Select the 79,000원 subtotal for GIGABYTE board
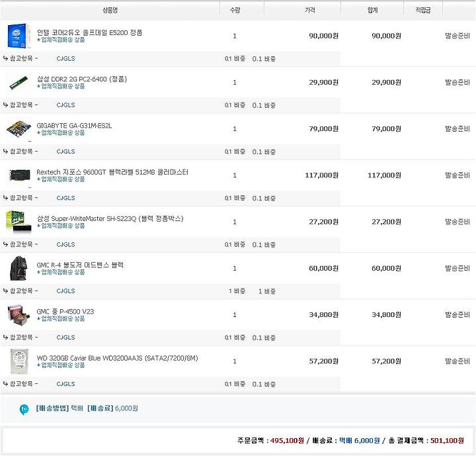The width and height of the screenshot is (476, 456). 386,129
